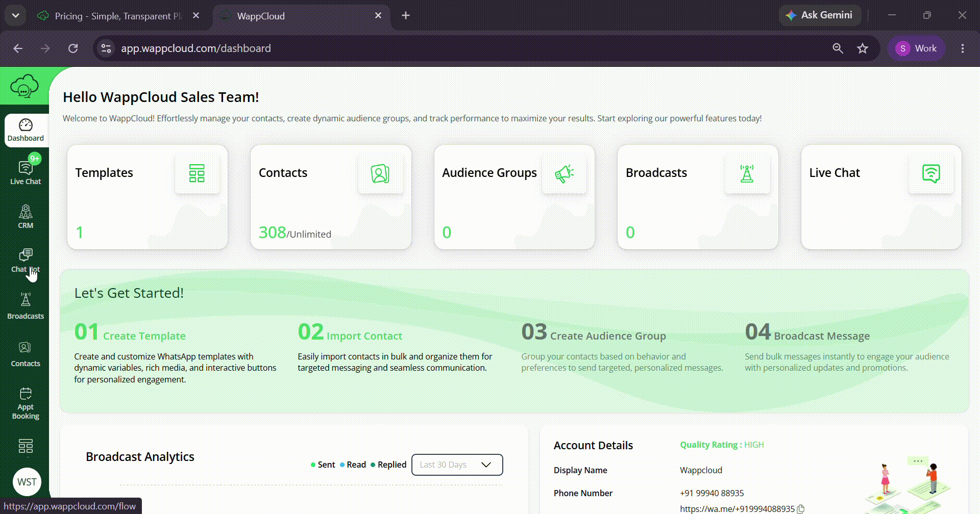Close the Pricing tab

196,16
